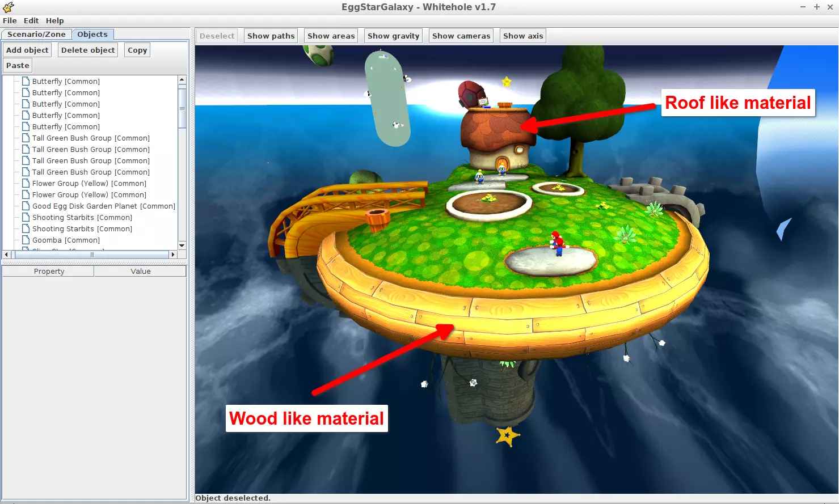This screenshot has height=504, width=839.
Task: Click file icon beside Good Egg Disk Garden Planet
Action: tap(26, 206)
